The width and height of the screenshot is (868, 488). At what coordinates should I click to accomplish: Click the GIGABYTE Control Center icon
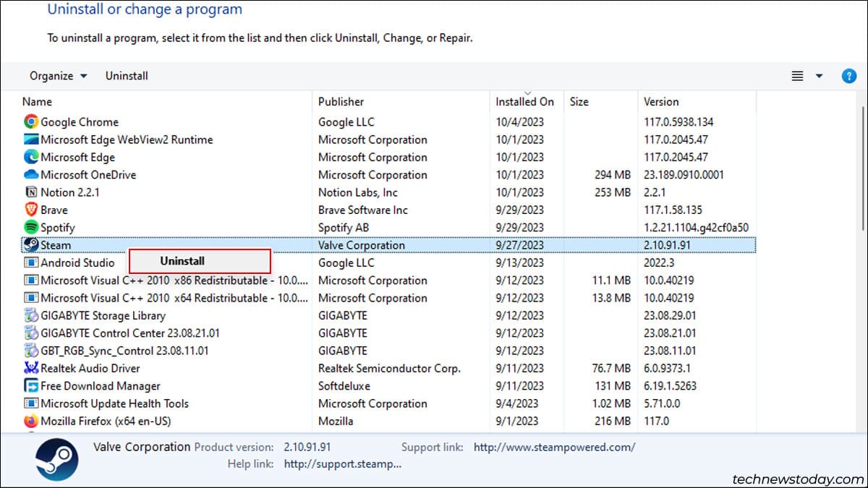coord(31,333)
